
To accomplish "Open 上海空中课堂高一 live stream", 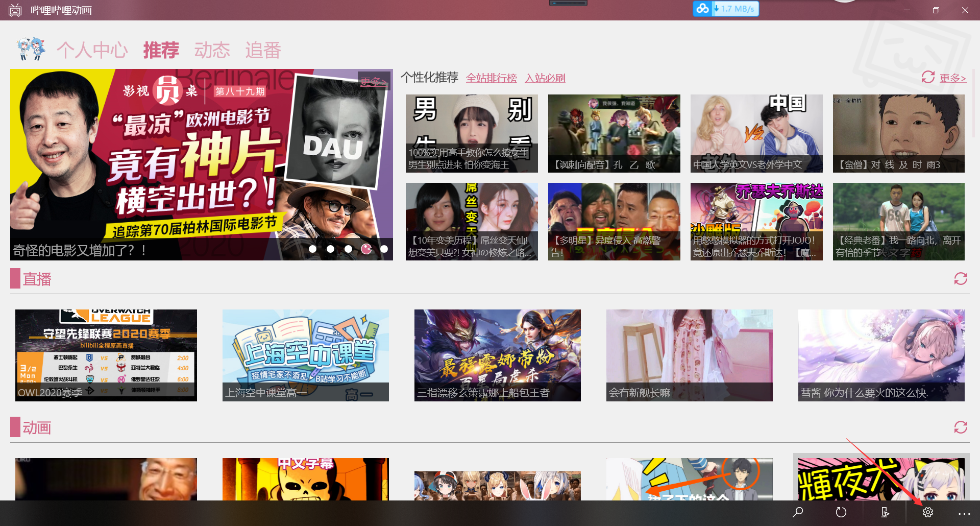I will tap(306, 355).
